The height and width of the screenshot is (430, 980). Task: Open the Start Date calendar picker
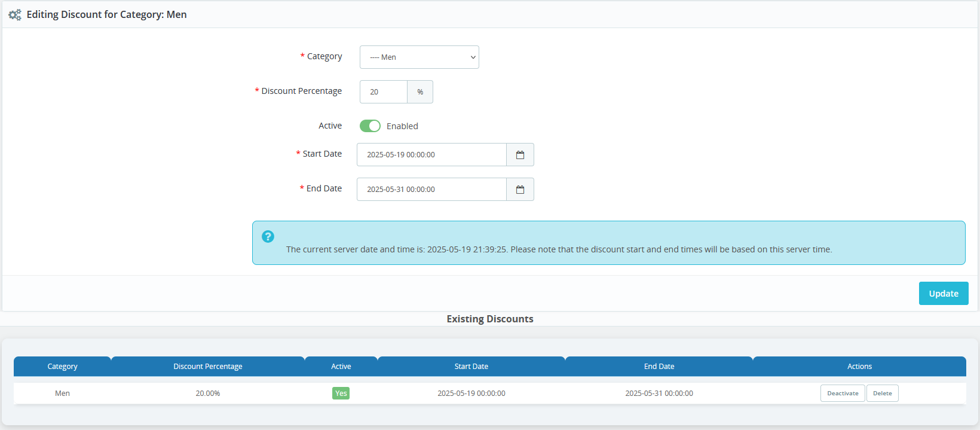[x=520, y=155]
